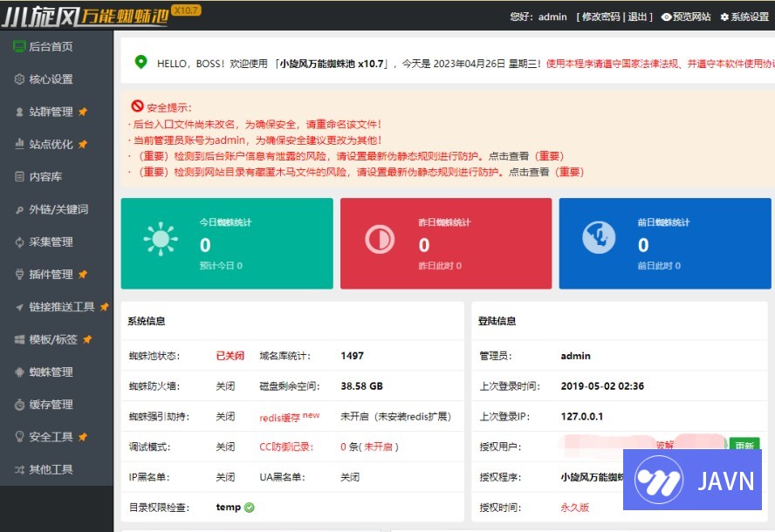Click the eye icon beside 预览网站

[x=666, y=17]
